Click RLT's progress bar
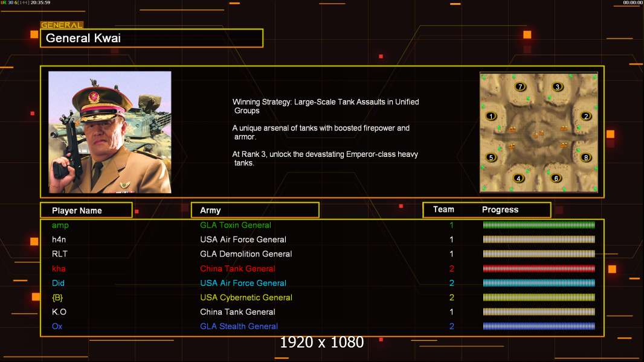Viewport: 644px width, 362px height. pos(539,254)
